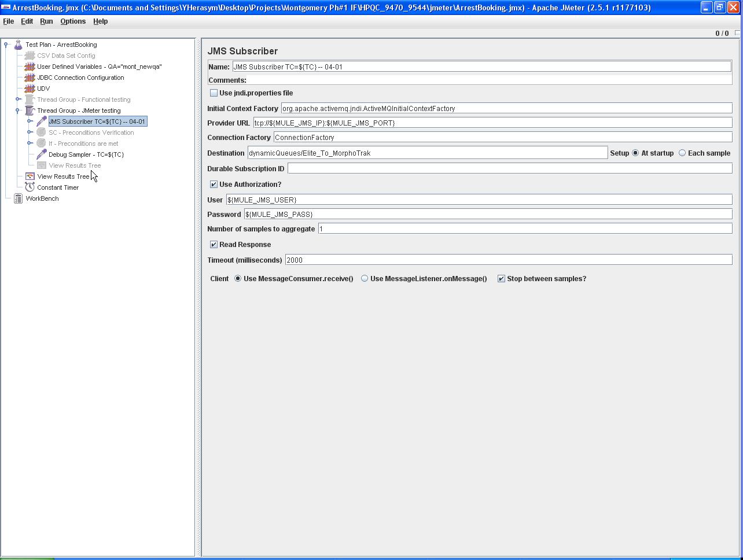Select the UDV variables icon
This screenshot has height=560, width=743.
(30, 89)
